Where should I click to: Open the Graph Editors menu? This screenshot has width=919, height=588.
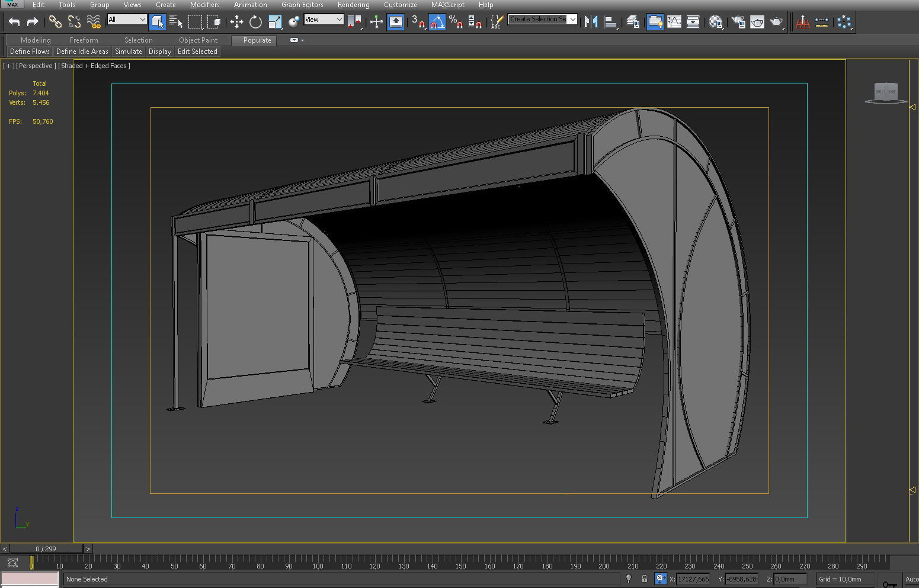302,5
